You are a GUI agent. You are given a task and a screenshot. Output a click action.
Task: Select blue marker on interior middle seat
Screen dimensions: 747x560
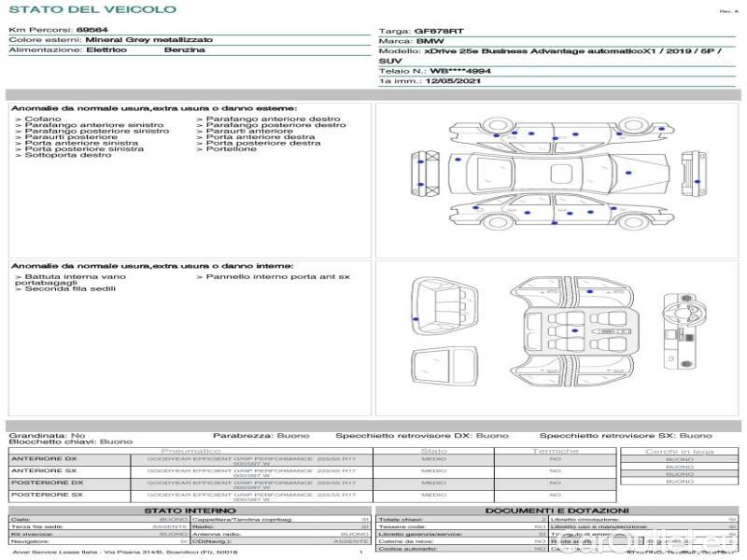[574, 331]
